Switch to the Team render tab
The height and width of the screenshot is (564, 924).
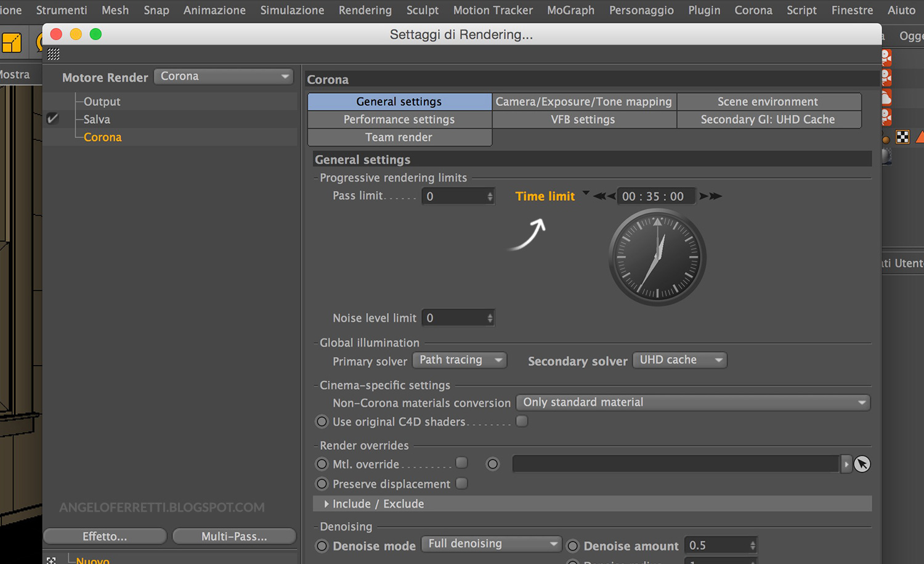[x=399, y=137]
